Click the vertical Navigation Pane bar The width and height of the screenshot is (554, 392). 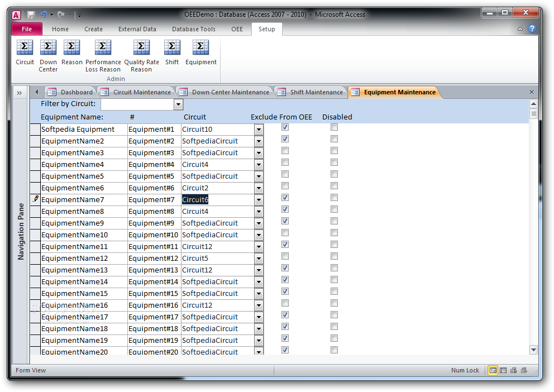point(21,231)
